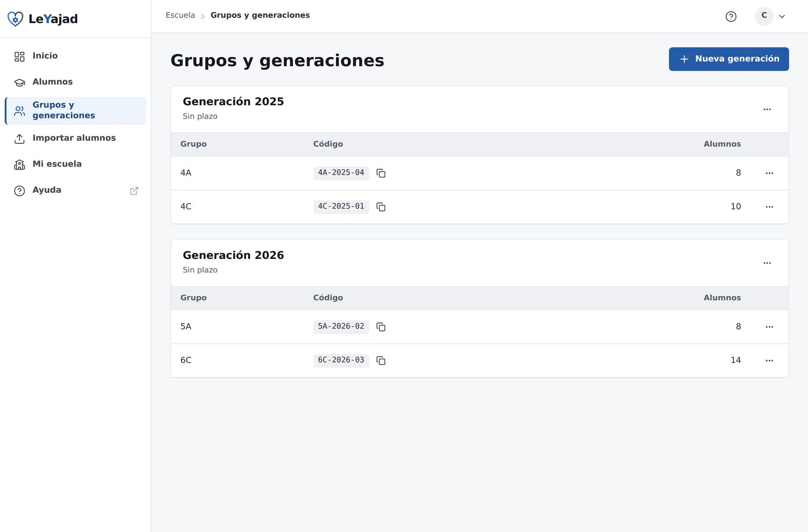Select the 4C group name
Screen dimensions: 808x532
pos(186,207)
